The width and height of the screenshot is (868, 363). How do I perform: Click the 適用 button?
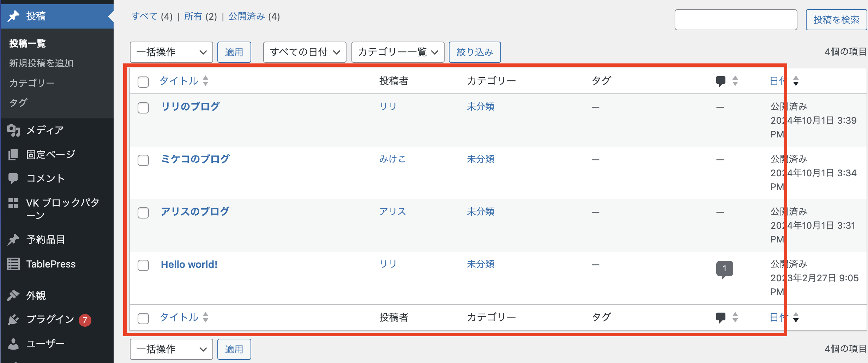point(234,52)
